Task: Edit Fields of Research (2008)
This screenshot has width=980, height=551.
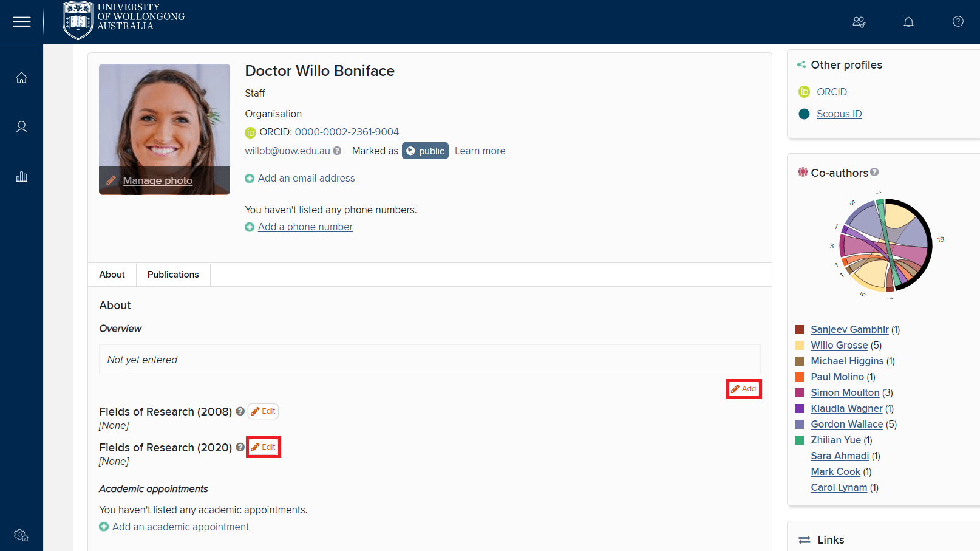Action: pos(264,411)
